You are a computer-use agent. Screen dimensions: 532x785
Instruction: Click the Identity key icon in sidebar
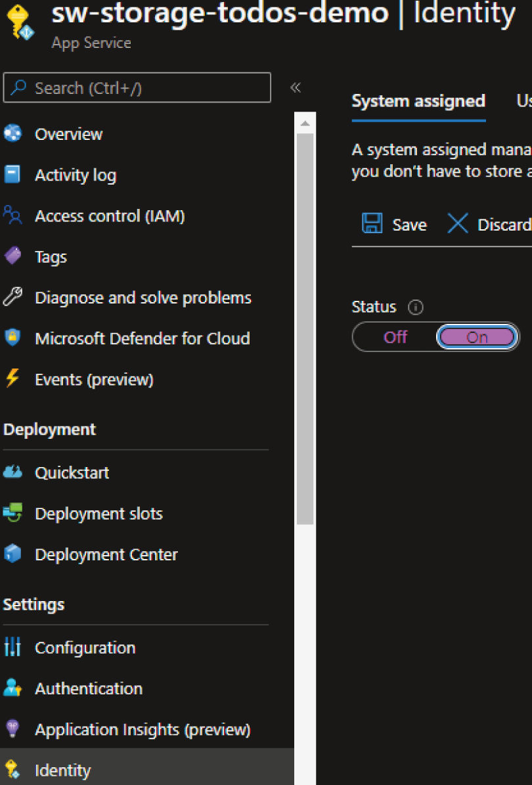tap(12, 769)
